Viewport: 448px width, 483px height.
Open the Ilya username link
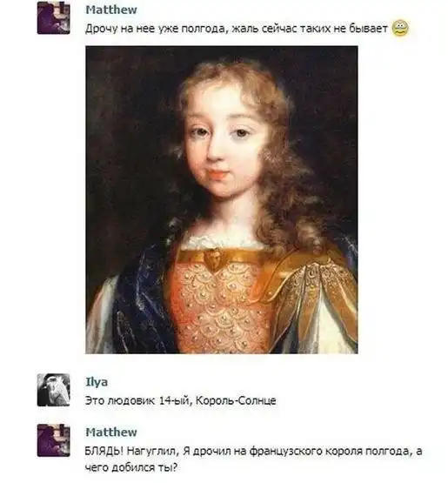(97, 382)
